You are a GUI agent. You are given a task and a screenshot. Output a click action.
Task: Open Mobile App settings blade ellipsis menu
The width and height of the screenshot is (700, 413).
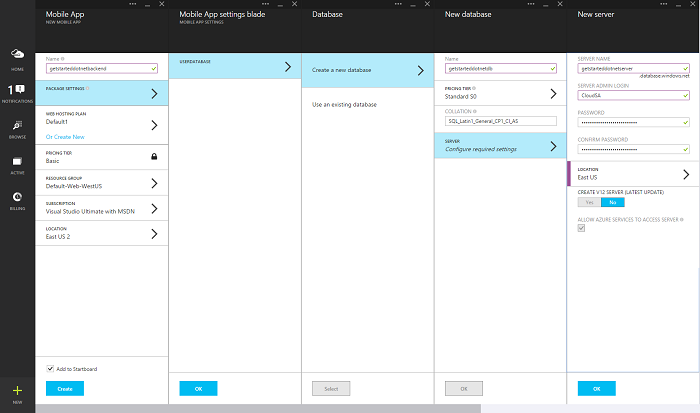pos(265,4)
